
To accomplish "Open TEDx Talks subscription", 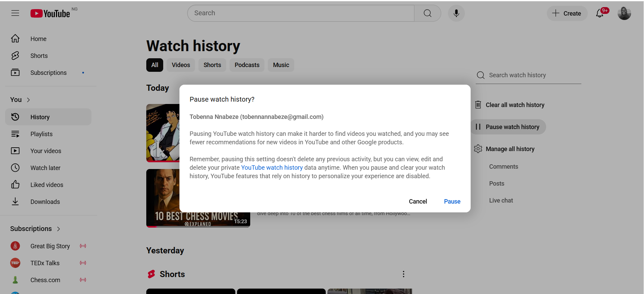I will (48, 263).
